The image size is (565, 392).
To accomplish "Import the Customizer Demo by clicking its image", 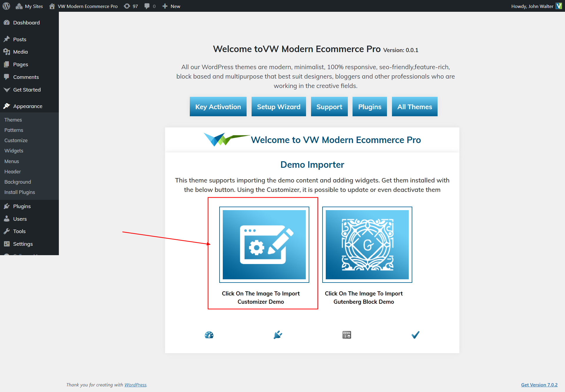I will coord(264,245).
